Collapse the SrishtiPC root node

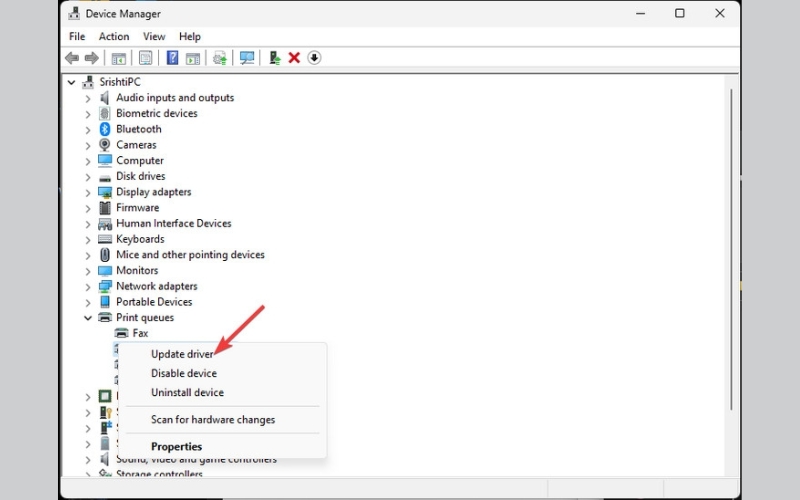71,82
